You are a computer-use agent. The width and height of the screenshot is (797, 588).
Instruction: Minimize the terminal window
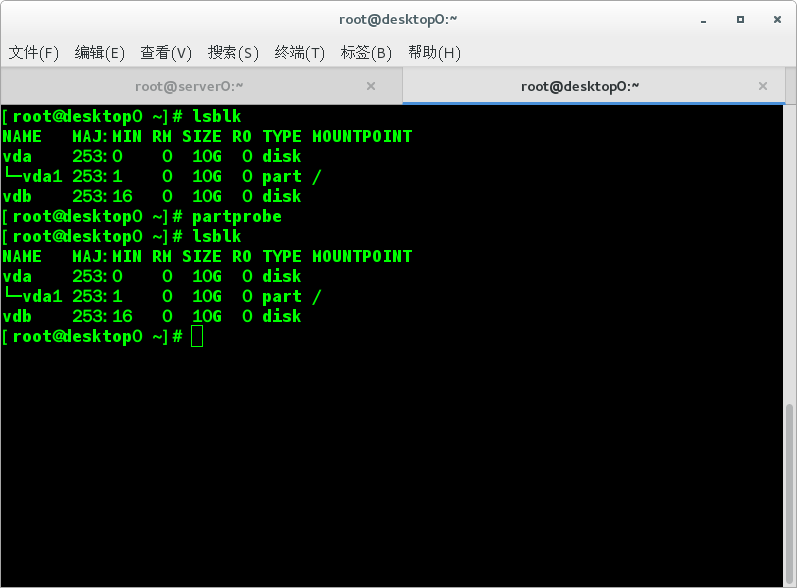tap(703, 20)
